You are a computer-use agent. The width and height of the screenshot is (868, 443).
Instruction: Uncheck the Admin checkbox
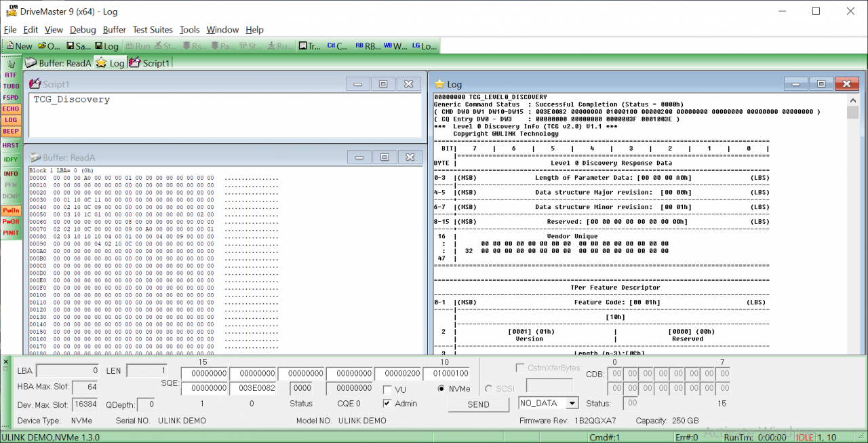(387, 404)
